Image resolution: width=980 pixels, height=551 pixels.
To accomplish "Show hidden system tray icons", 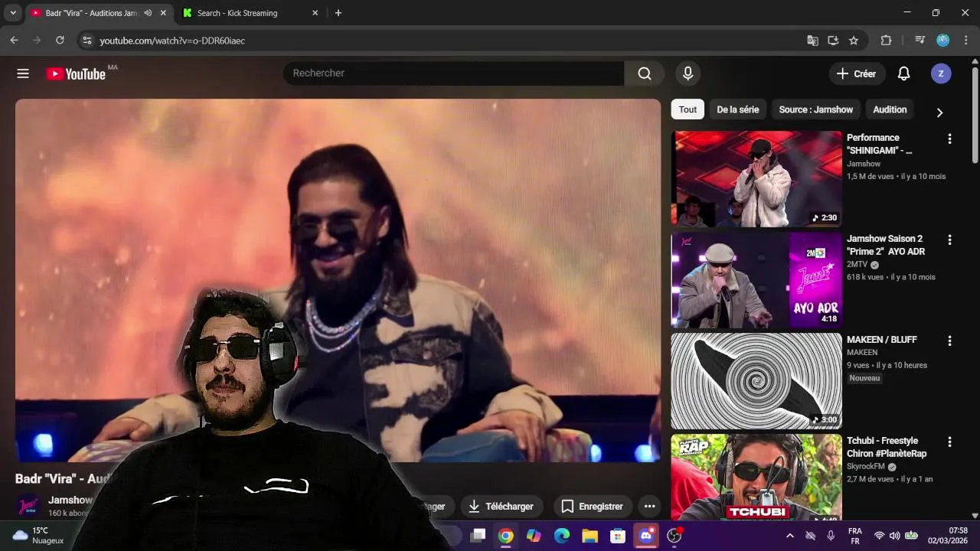I will 790,536.
